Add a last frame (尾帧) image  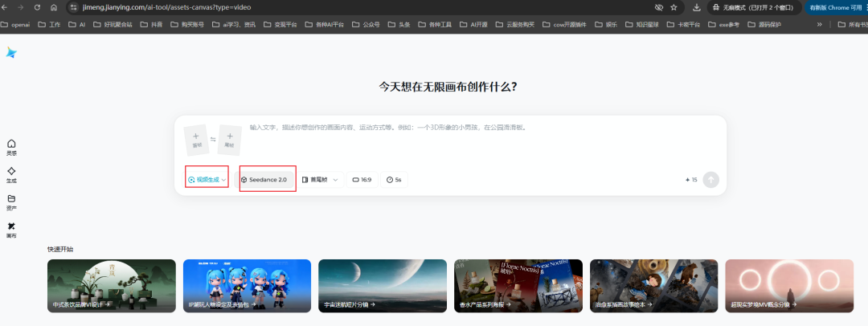tap(230, 140)
